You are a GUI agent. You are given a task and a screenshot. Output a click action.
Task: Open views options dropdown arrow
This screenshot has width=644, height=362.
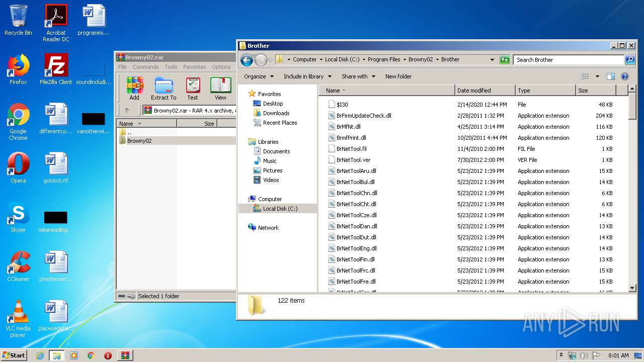coord(597,76)
